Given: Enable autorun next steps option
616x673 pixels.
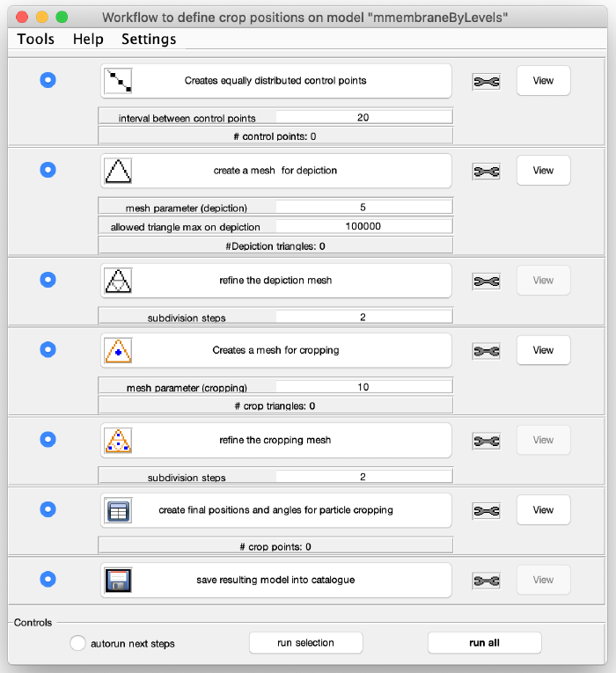Looking at the screenshot, I should pyautogui.click(x=77, y=643).
